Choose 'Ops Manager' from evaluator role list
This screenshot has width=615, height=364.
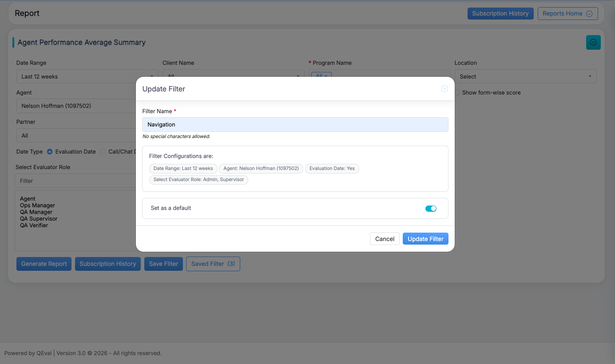pos(38,206)
